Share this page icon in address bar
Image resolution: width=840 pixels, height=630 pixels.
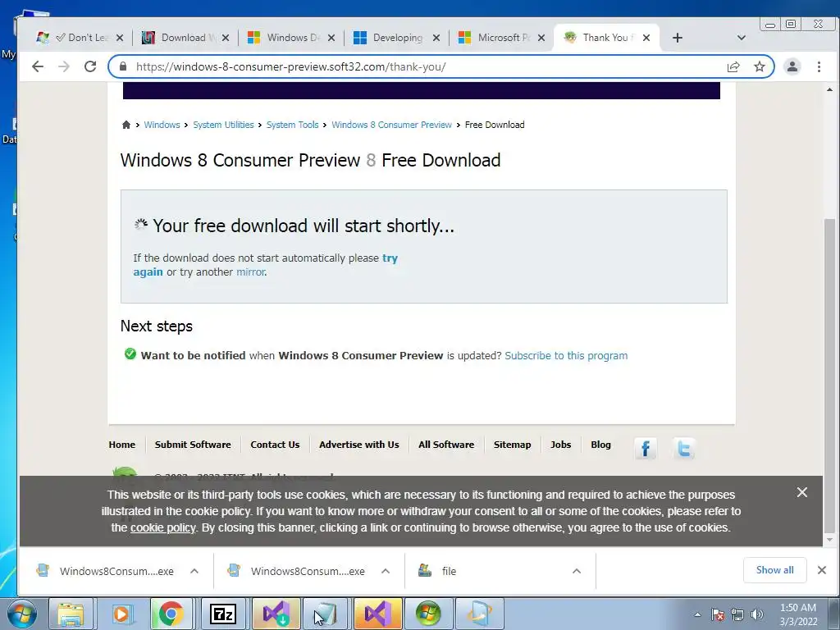[x=733, y=66]
